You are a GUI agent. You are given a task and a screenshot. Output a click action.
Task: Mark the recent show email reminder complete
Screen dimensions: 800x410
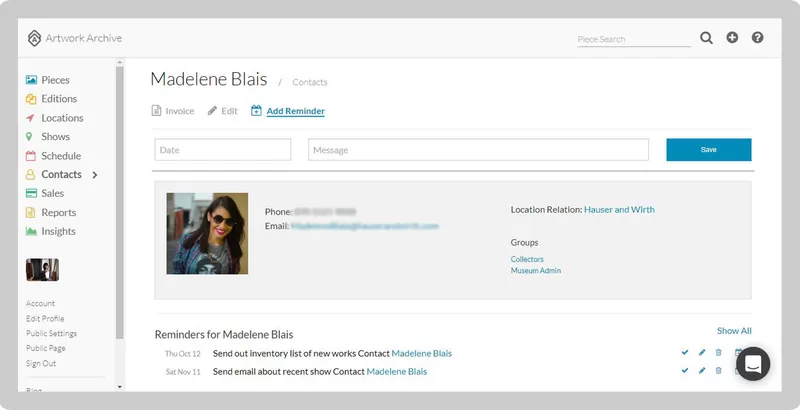pos(685,371)
